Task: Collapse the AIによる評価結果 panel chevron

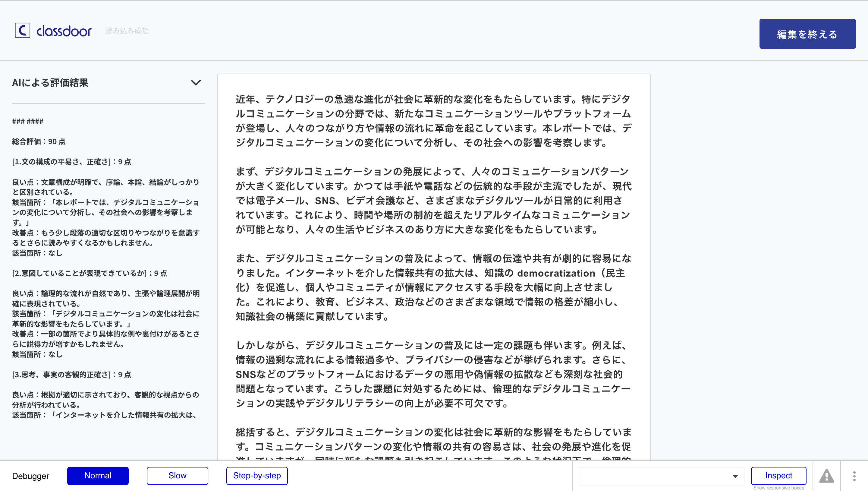Action: pos(196,83)
